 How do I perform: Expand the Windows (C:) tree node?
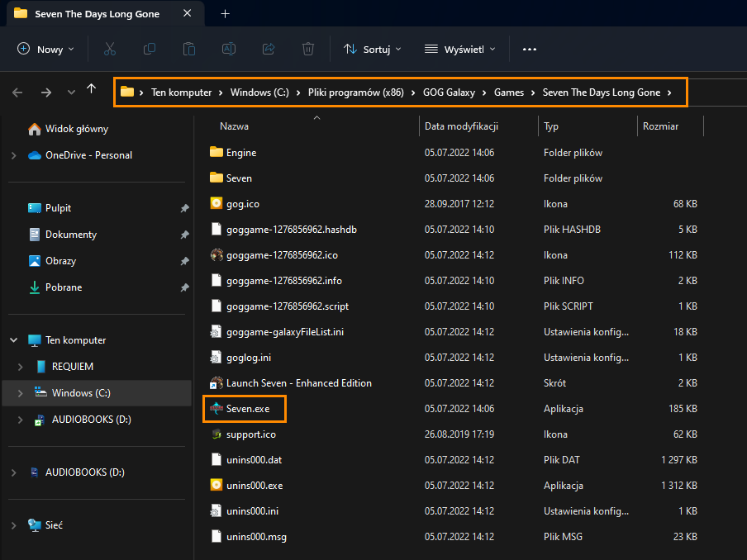pyautogui.click(x=20, y=393)
